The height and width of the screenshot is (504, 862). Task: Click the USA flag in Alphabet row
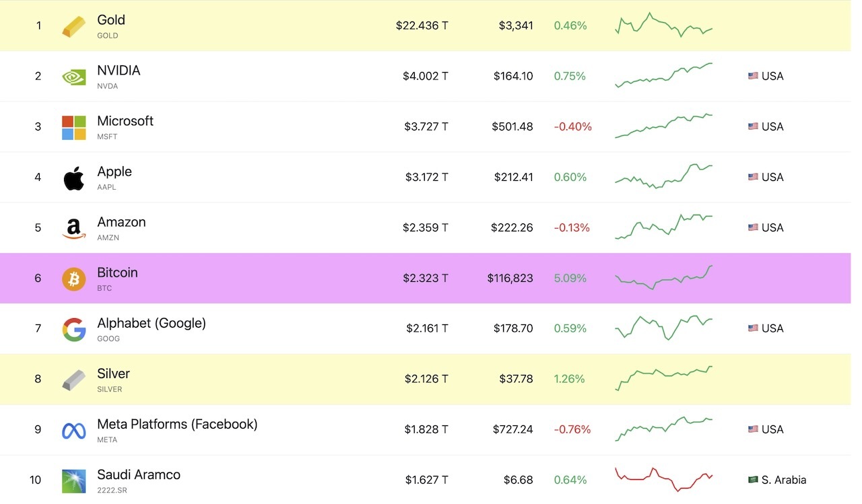pos(753,328)
